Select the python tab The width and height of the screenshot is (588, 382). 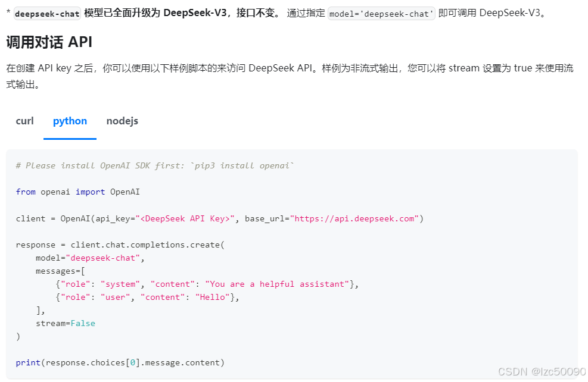pos(70,121)
